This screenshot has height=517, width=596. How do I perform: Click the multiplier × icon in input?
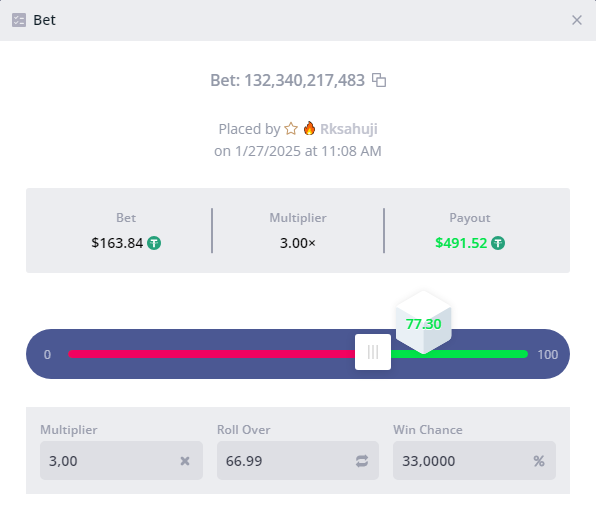tap(185, 461)
